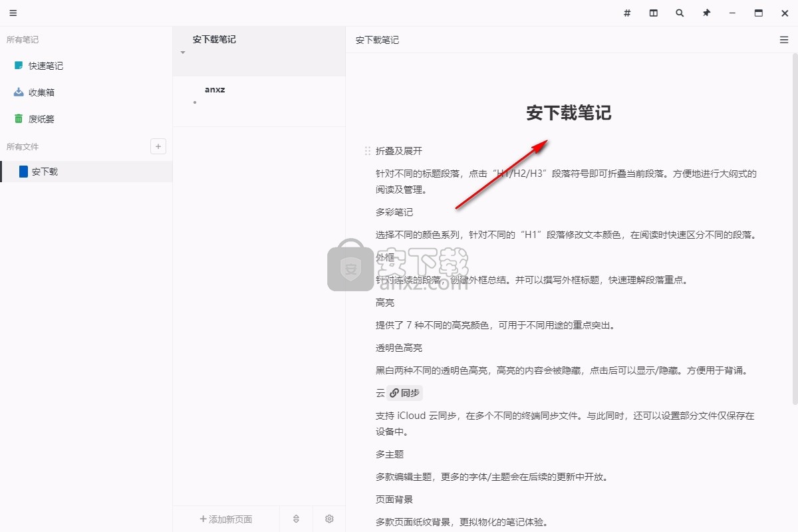Click the 安下载笔记 note title heading
Screen dimensions: 798x532
point(569,112)
